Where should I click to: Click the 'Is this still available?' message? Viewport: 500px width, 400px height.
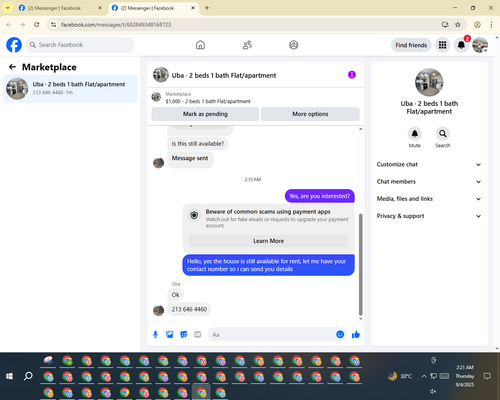tap(198, 144)
